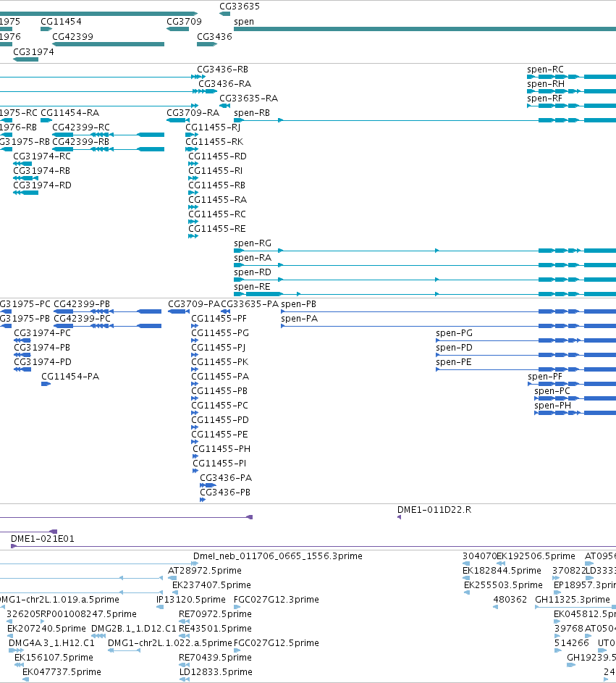Click the CG31974-RD transcript label

click(42, 185)
